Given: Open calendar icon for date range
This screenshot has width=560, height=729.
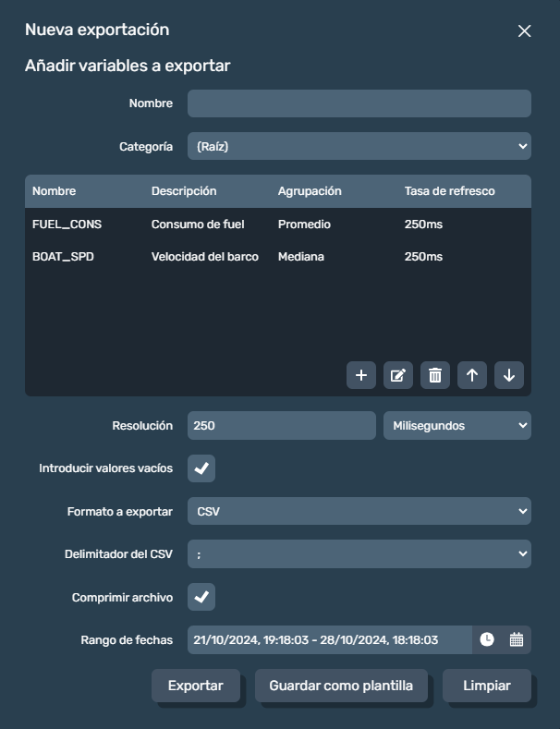Looking at the screenshot, I should tap(517, 639).
